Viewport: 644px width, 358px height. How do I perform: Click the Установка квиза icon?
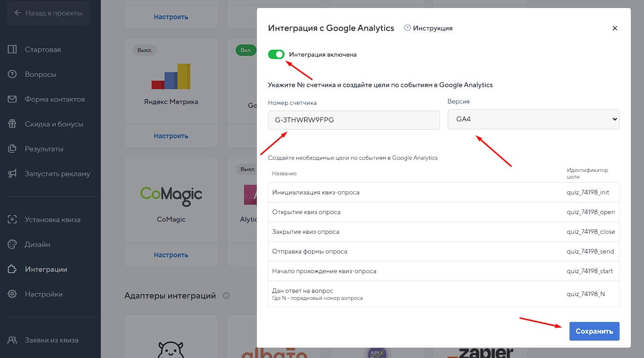13,220
